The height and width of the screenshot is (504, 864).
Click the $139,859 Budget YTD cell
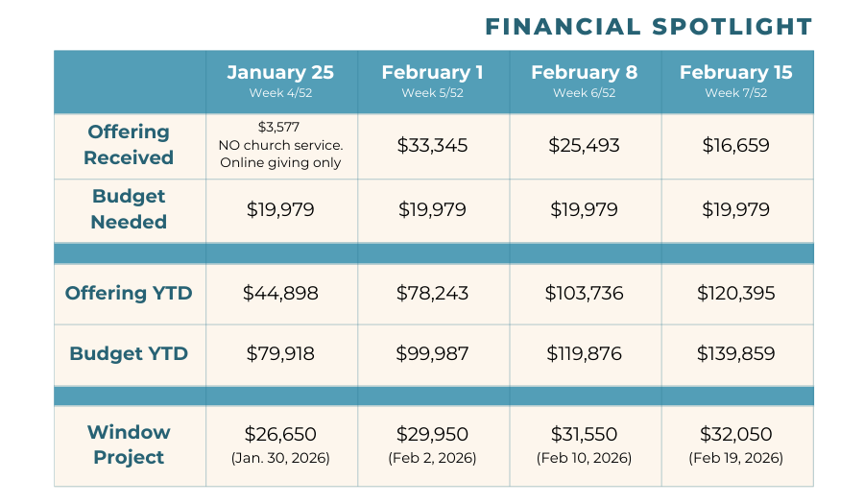(x=735, y=353)
